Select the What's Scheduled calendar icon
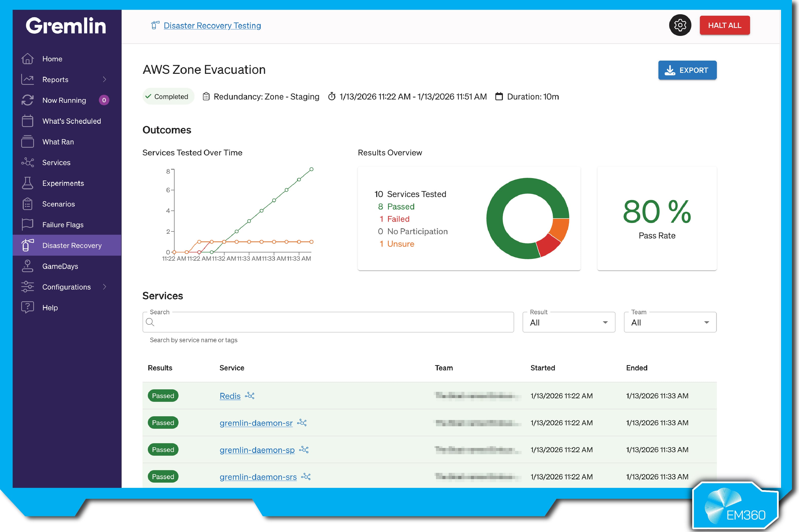Screen dimensions: 799x532 click(x=27, y=121)
